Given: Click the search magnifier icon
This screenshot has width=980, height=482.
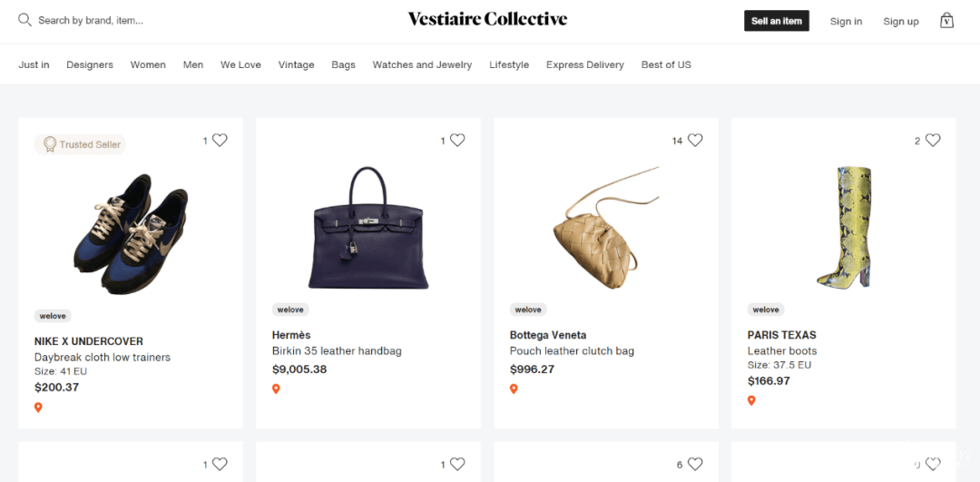Looking at the screenshot, I should 24,20.
